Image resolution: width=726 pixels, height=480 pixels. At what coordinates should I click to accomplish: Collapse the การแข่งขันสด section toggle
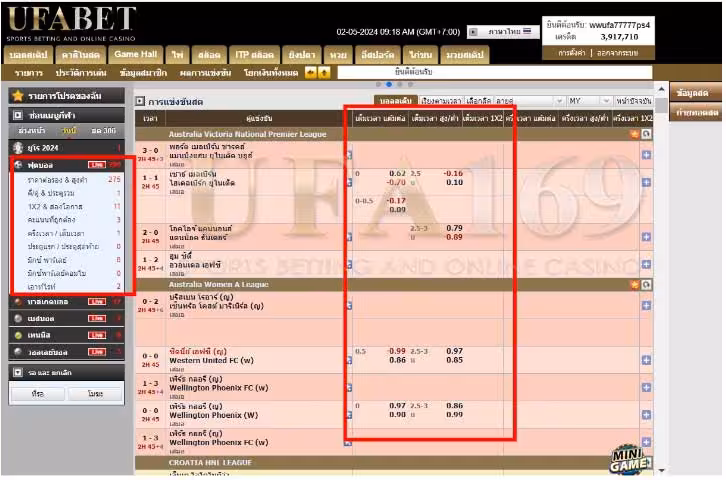click(140, 102)
